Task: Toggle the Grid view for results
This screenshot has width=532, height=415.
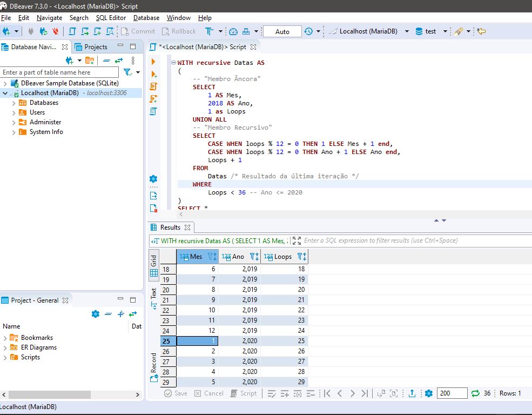Action: point(154,265)
